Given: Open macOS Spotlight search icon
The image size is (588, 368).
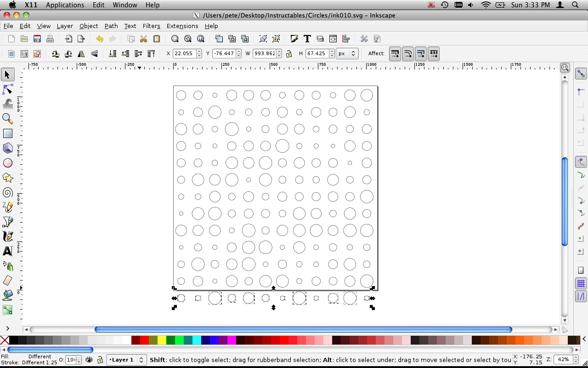Looking at the screenshot, I should 576,5.
